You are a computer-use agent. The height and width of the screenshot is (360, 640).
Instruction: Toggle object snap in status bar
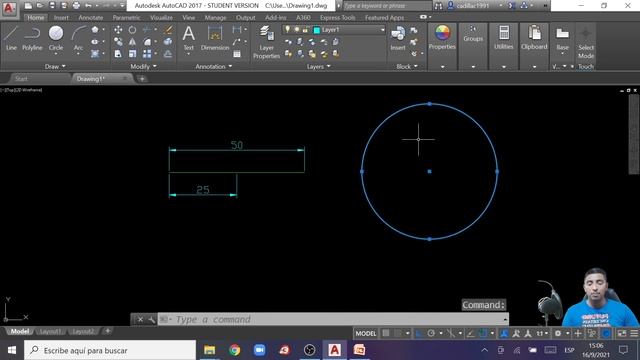tap(482, 333)
